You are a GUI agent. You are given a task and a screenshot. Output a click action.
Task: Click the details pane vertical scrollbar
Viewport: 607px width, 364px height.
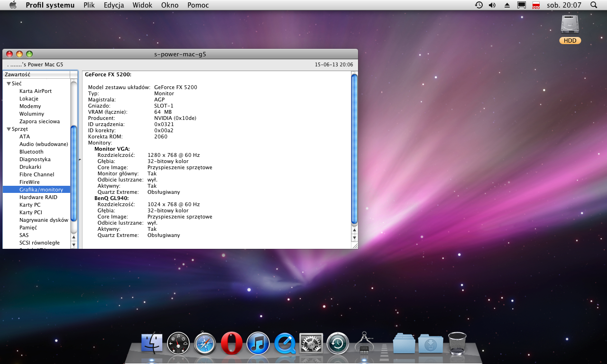[x=354, y=149]
